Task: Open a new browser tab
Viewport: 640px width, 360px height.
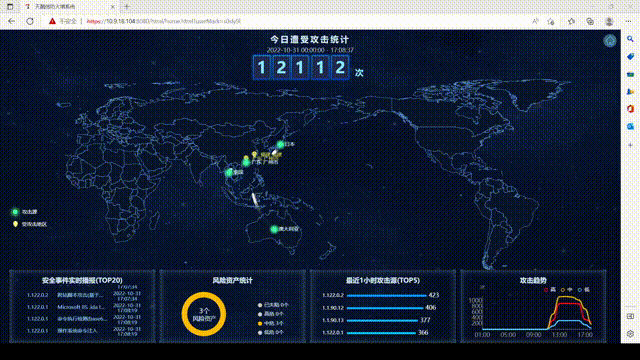Action: pos(127,7)
